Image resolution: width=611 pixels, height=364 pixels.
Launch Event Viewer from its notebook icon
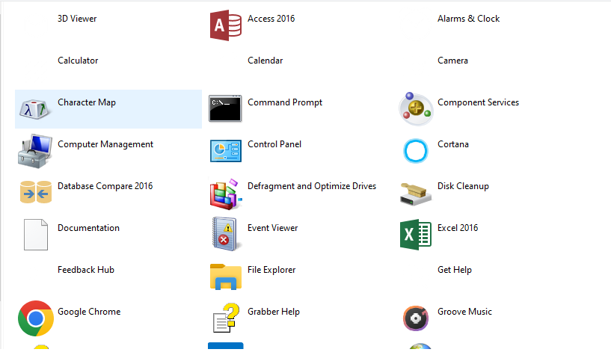[225, 234]
